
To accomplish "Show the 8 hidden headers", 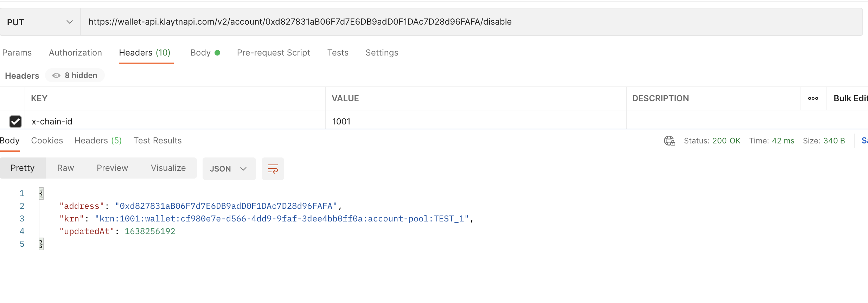I will pos(75,76).
